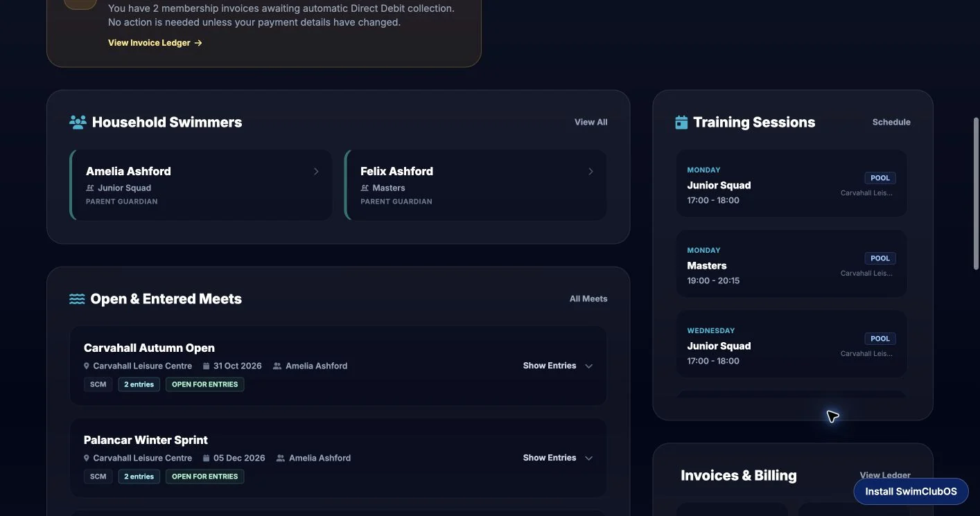980x516 pixels.
Task: Click the Invoices & Billing heading
Action: click(x=739, y=475)
